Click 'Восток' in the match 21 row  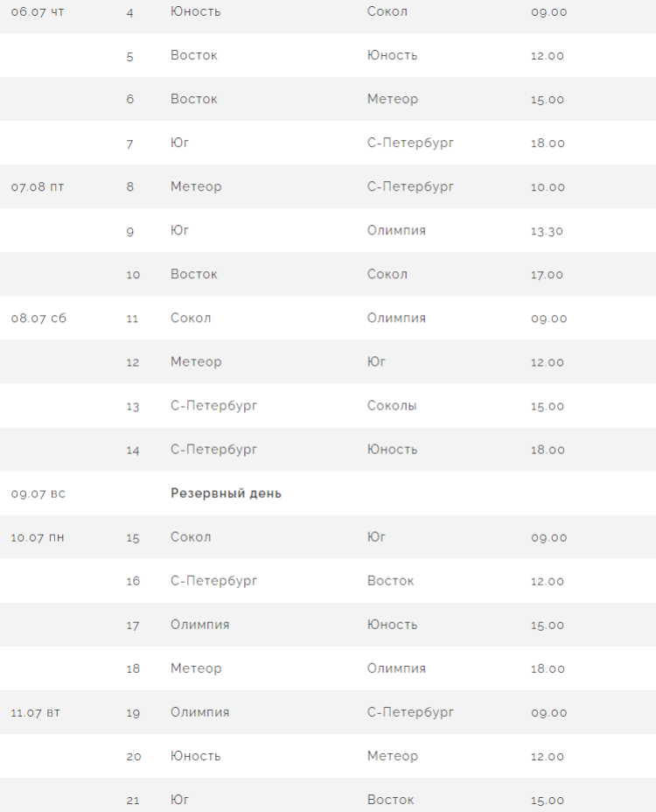[391, 800]
